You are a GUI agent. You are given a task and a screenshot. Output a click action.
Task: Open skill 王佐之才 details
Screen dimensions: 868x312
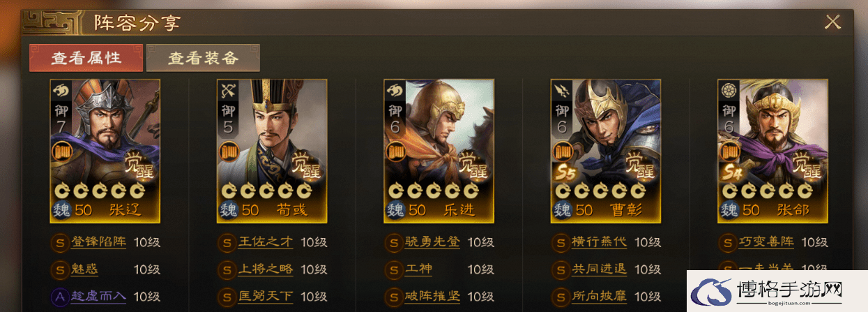(x=266, y=242)
